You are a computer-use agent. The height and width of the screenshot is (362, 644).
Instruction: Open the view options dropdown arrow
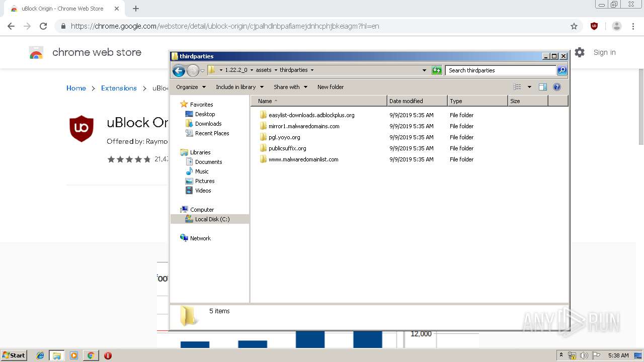click(x=529, y=87)
